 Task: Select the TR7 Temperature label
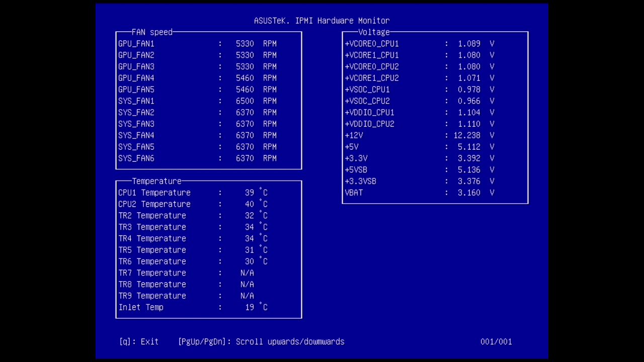tap(152, 273)
